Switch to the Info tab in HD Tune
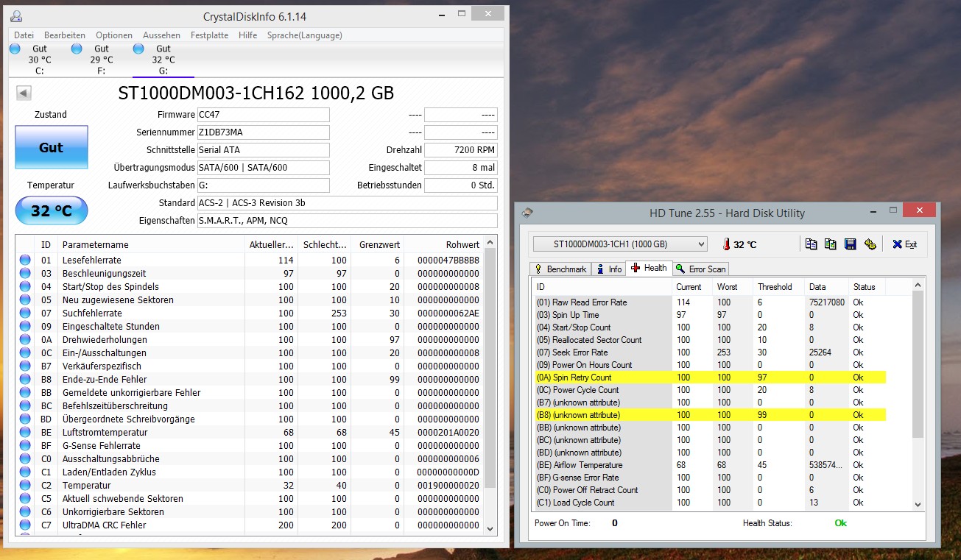Image resolution: width=961 pixels, height=560 pixels. coord(609,269)
